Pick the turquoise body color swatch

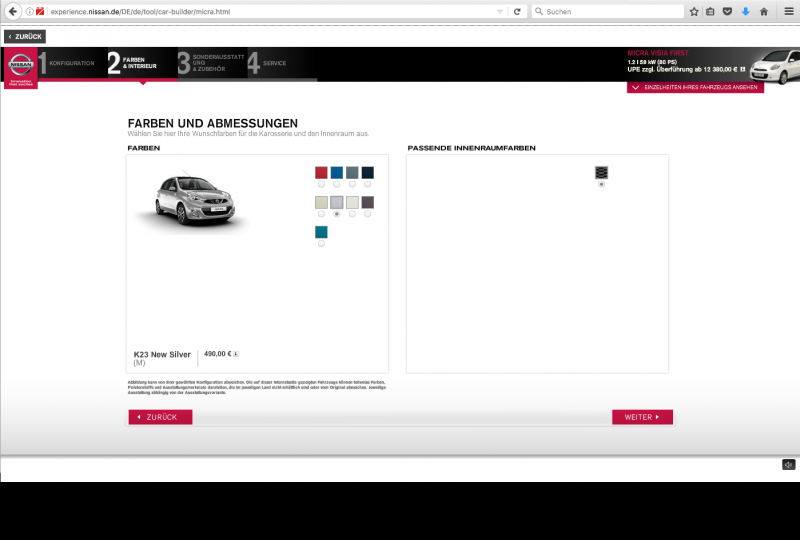[321, 232]
